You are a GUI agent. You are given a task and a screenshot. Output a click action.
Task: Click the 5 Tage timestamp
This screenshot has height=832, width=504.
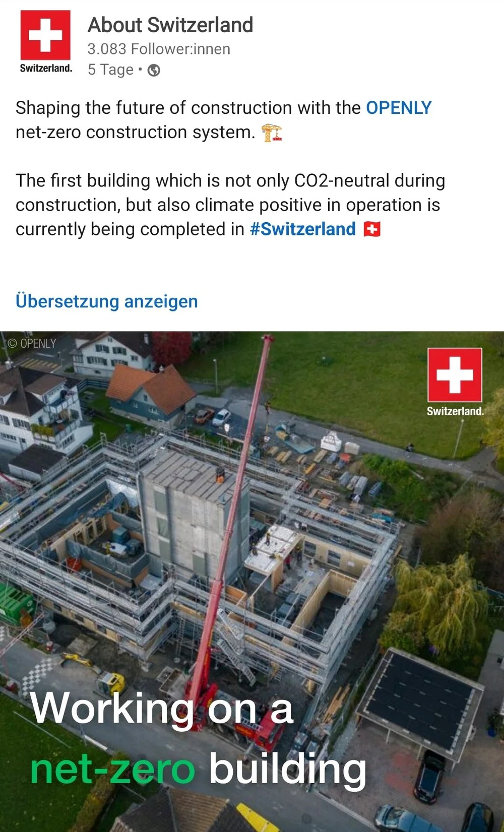click(110, 70)
